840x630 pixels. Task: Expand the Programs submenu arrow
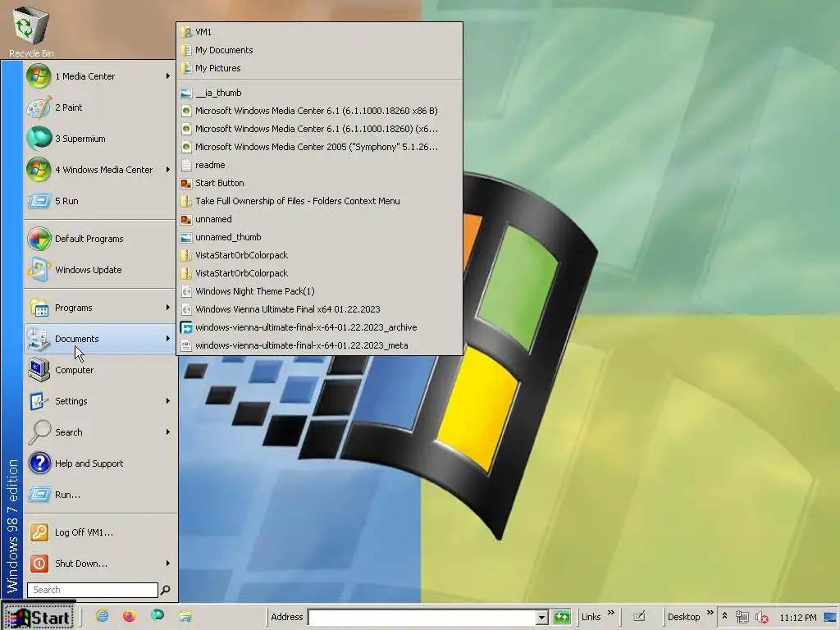167,308
